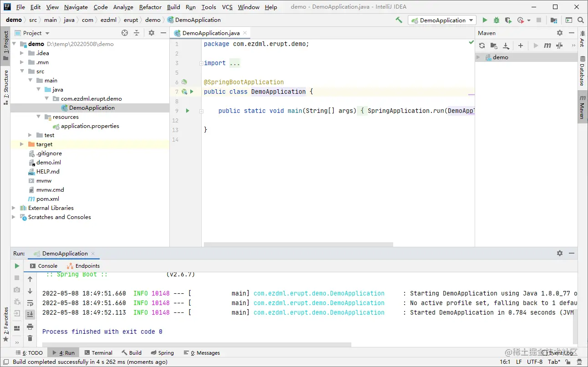Switch to the Endpoints tab
588x367 pixels.
click(83, 266)
